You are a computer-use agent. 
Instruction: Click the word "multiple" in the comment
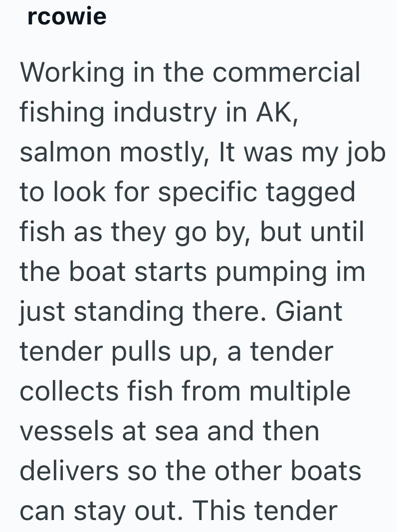point(300,392)
